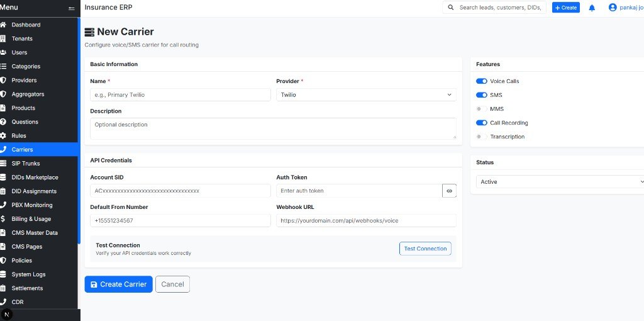
Task: Click the Insurance ERP title link
Action: coord(108,7)
